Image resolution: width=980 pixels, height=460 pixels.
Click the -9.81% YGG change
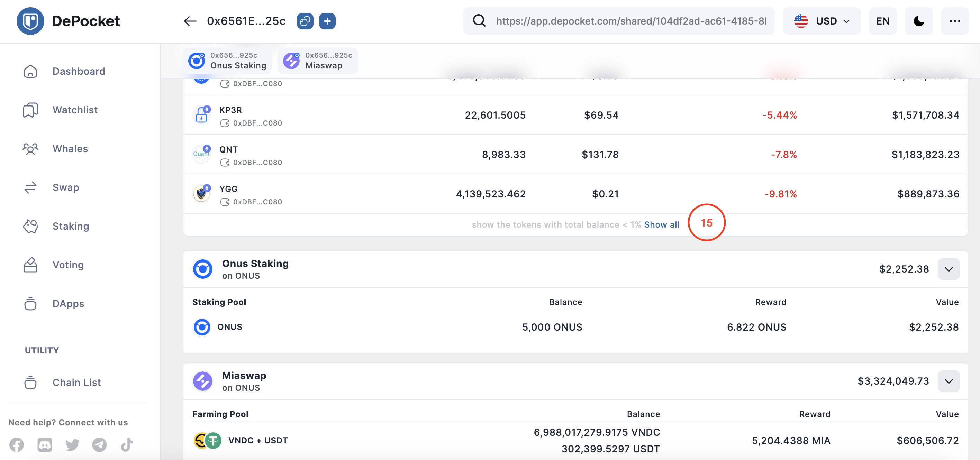coord(780,194)
